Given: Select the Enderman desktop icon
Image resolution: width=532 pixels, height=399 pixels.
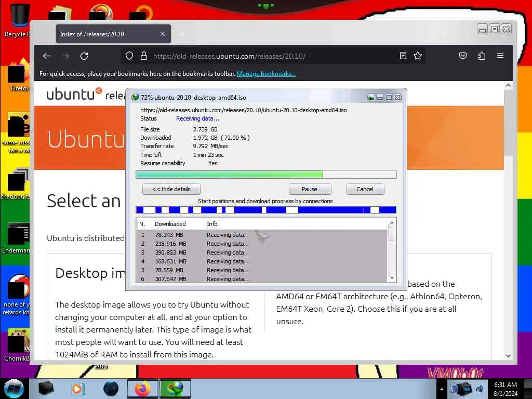Looking at the screenshot, I should (16, 239).
